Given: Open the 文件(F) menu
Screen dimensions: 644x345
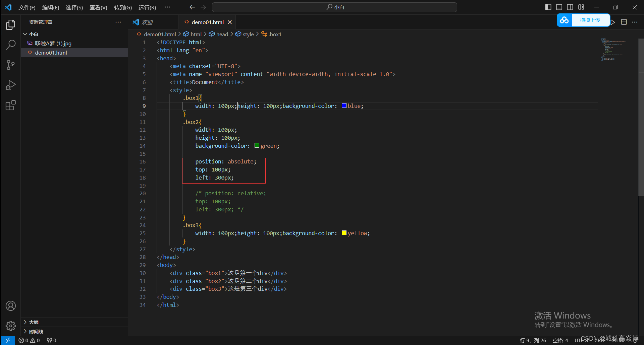Looking at the screenshot, I should 27,7.
